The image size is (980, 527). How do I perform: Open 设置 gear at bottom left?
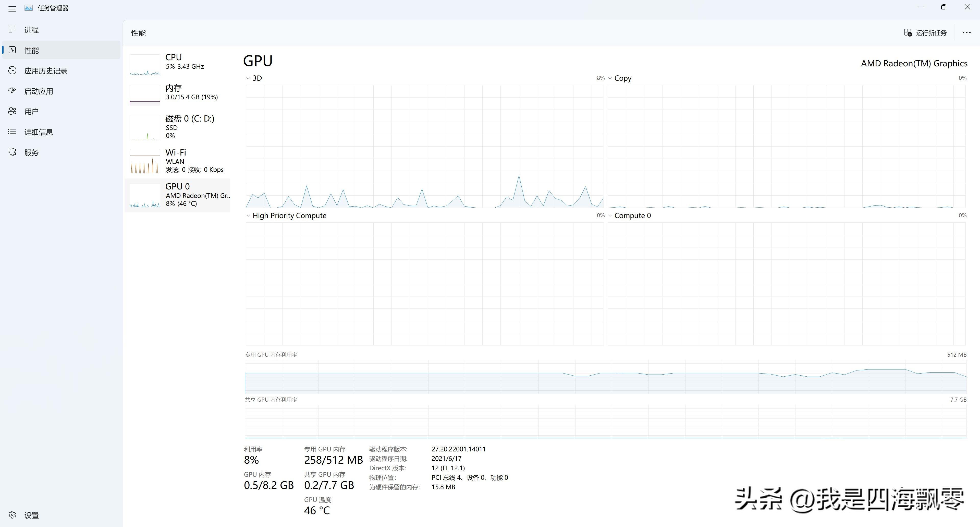(12, 515)
